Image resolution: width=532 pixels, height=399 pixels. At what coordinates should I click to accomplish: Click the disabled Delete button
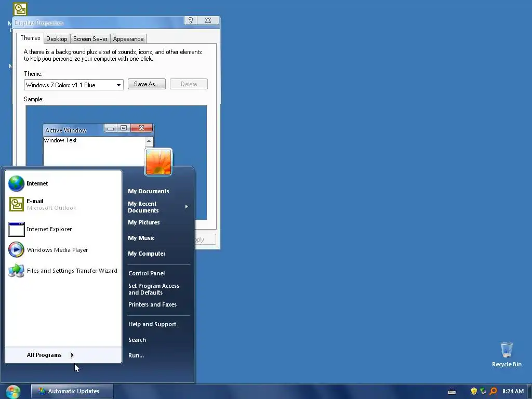tap(189, 84)
